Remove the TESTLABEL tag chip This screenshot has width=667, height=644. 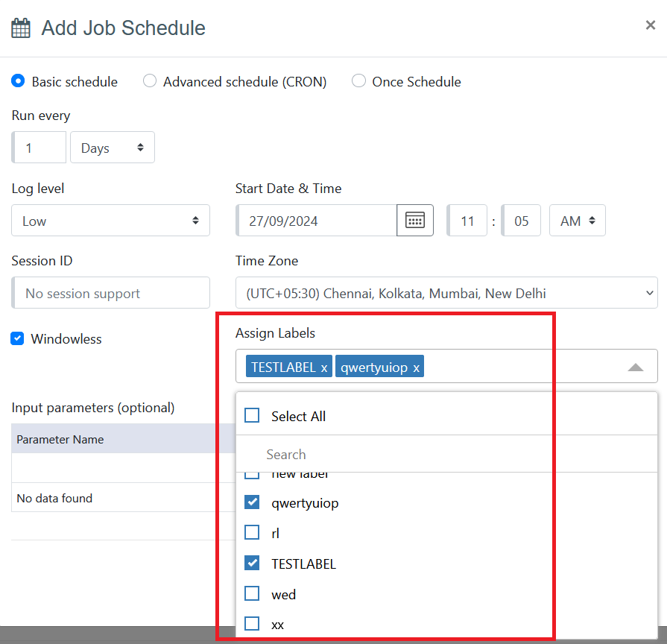[x=324, y=367]
